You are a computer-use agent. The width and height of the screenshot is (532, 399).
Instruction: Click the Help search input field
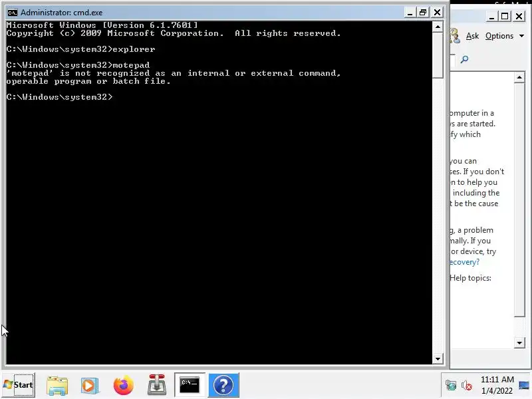(453, 60)
